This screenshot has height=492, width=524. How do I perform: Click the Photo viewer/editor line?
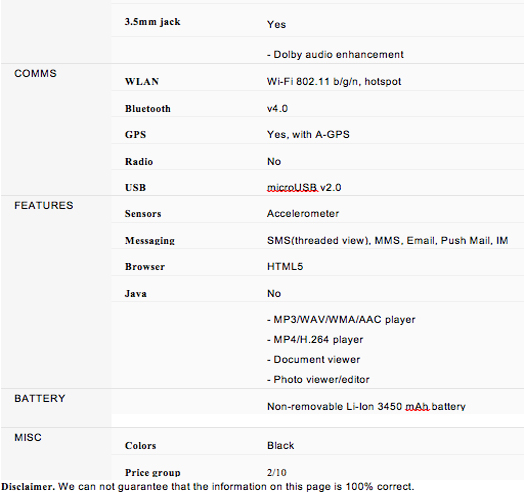pos(318,379)
